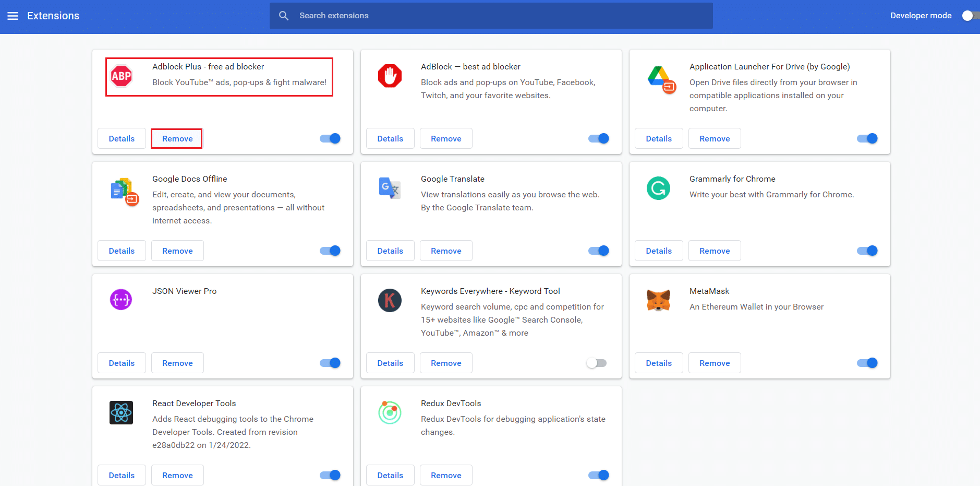Image resolution: width=980 pixels, height=486 pixels.
Task: Click 'Keywords Everywhere - Keyword Tool' title
Action: [490, 291]
